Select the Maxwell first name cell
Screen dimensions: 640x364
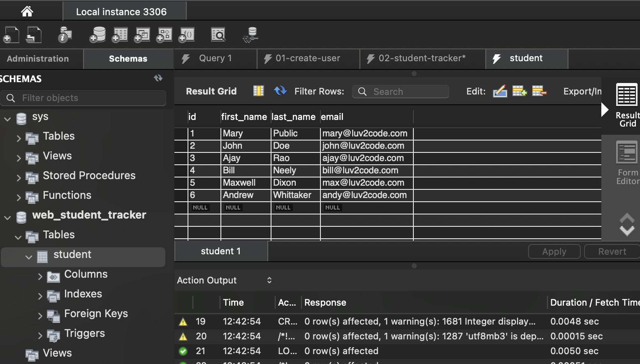tap(246, 183)
